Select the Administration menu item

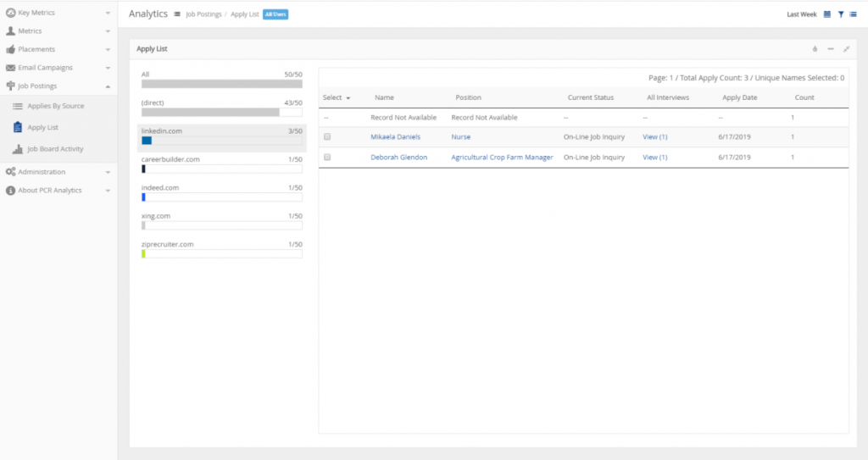42,172
